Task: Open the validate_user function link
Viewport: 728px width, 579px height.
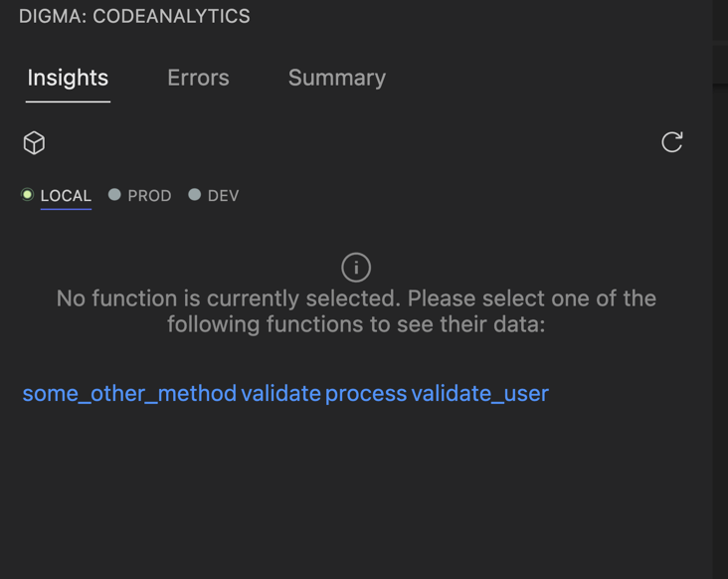Action: click(x=480, y=394)
